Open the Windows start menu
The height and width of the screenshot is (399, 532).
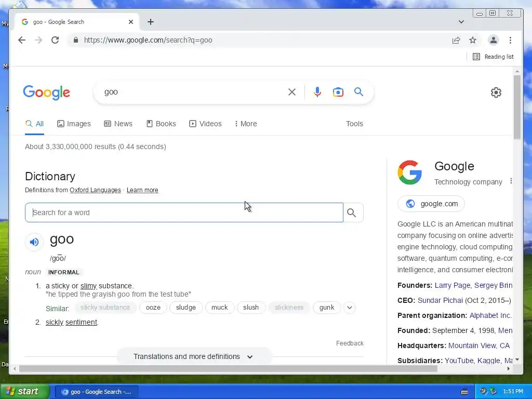tap(25, 392)
